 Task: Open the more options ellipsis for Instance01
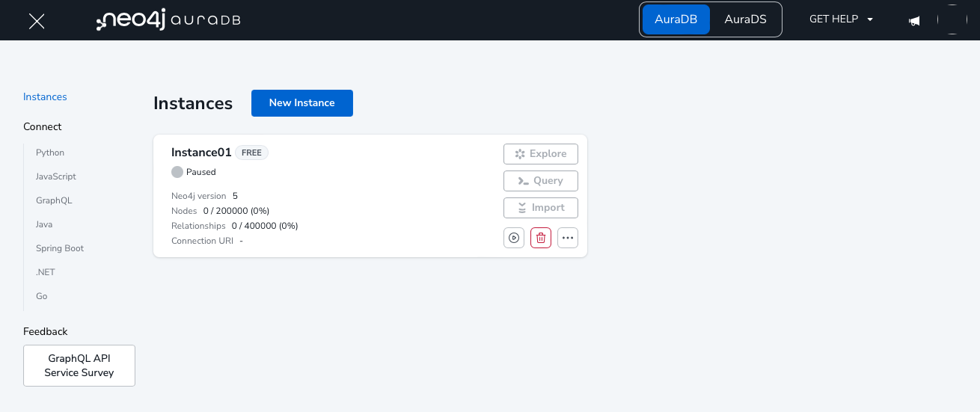tap(568, 238)
